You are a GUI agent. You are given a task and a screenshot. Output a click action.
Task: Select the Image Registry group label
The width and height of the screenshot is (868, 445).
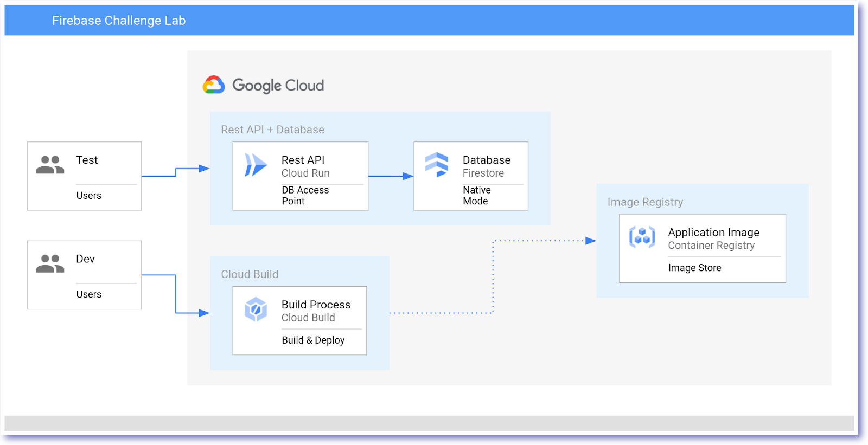[645, 202]
